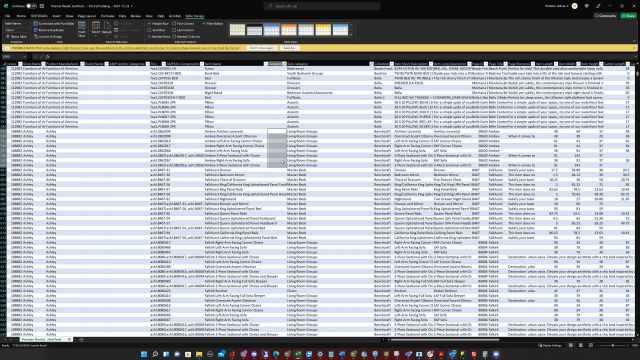Click the Comments button
This screenshot has height=360, width=640.
point(605,16)
